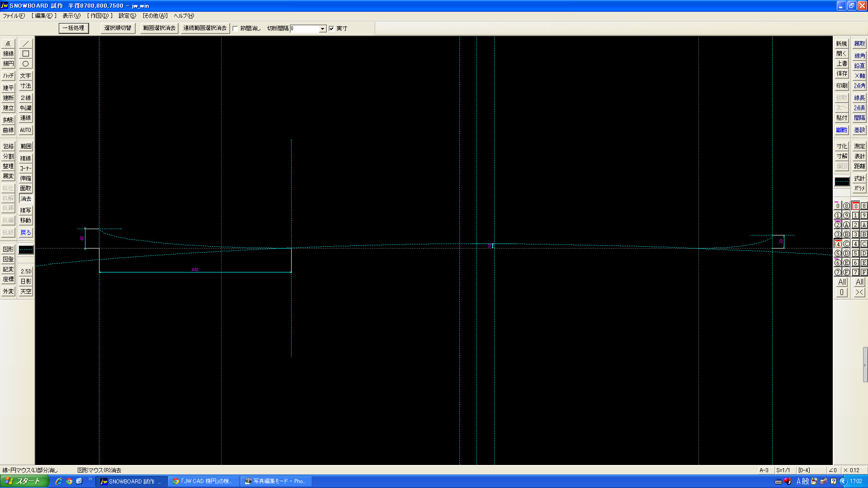Open the 編集(E) menu
Image resolution: width=868 pixels, height=488 pixels.
click(44, 16)
